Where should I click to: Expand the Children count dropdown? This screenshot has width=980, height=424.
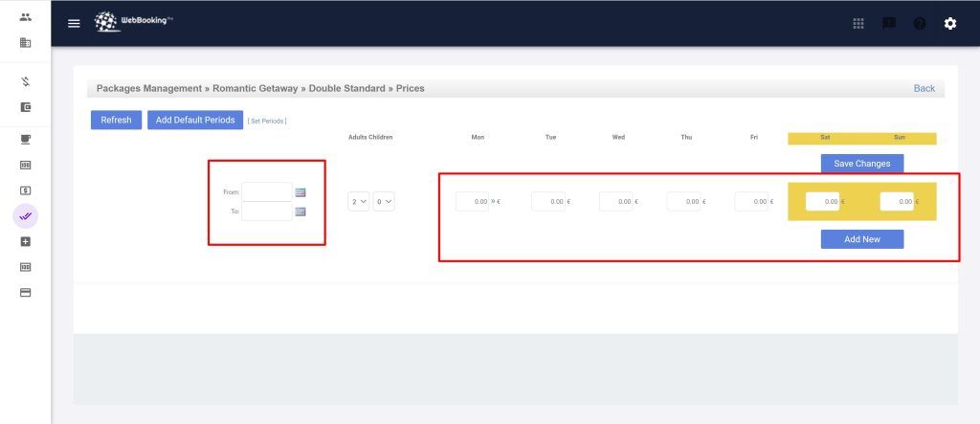point(384,202)
